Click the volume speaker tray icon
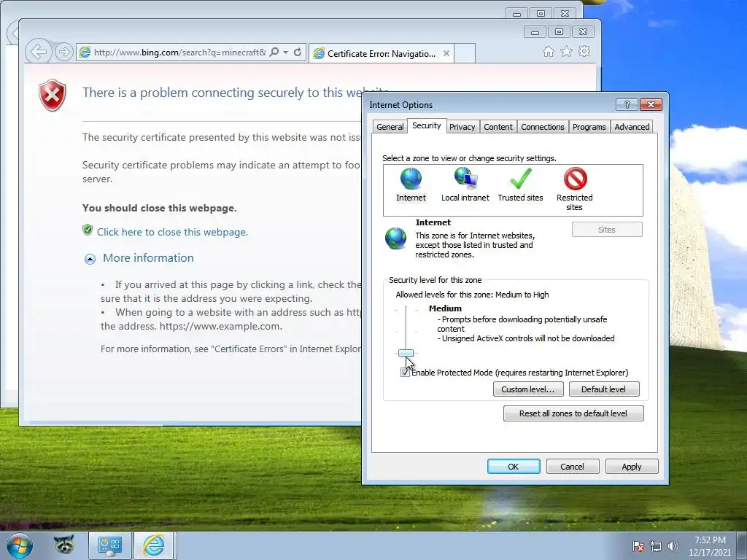Viewport: 747px width, 560px height. click(673, 546)
